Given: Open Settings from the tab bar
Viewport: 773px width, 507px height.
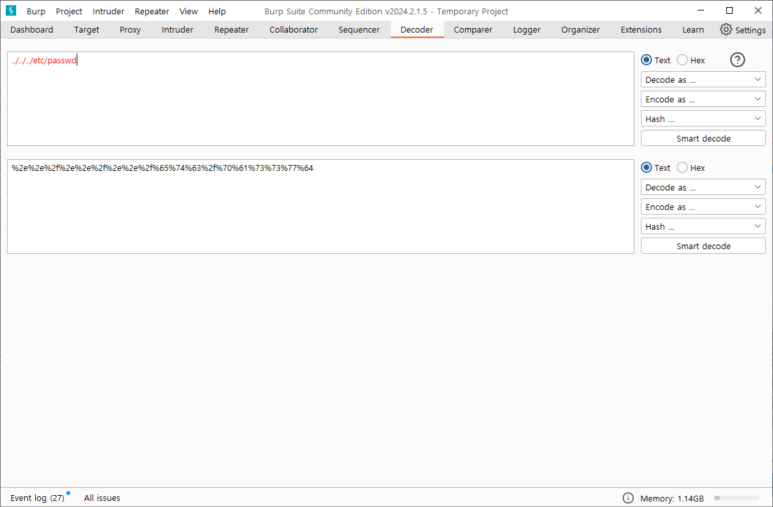Looking at the screenshot, I should click(x=743, y=30).
